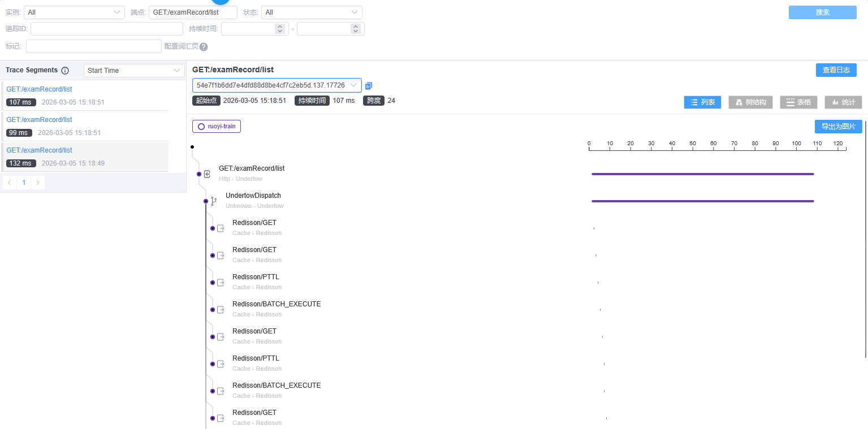Click exit span icon of Redisson/PTTL
Screen dimensions: 868x429
point(221,283)
